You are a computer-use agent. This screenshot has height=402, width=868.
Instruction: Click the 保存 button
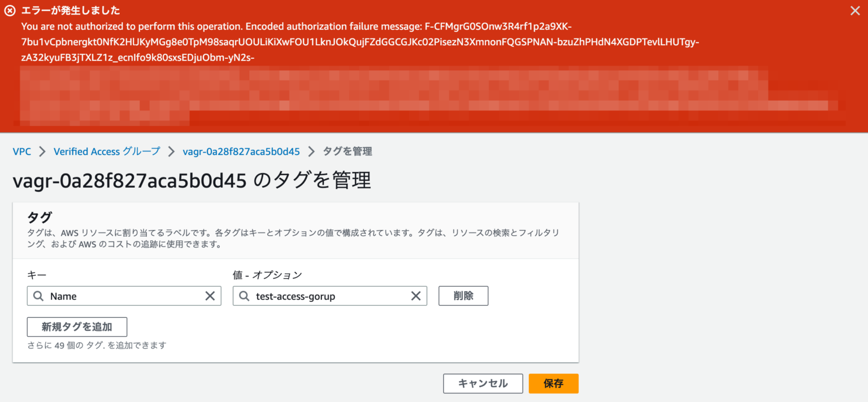click(554, 383)
